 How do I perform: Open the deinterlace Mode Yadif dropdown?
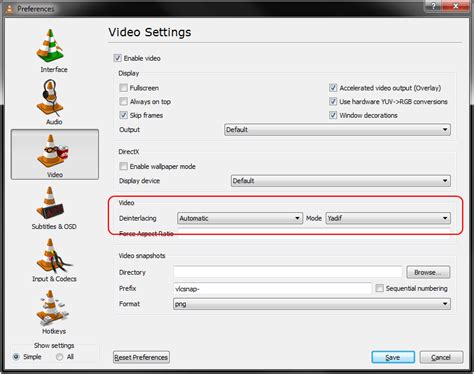[388, 218]
